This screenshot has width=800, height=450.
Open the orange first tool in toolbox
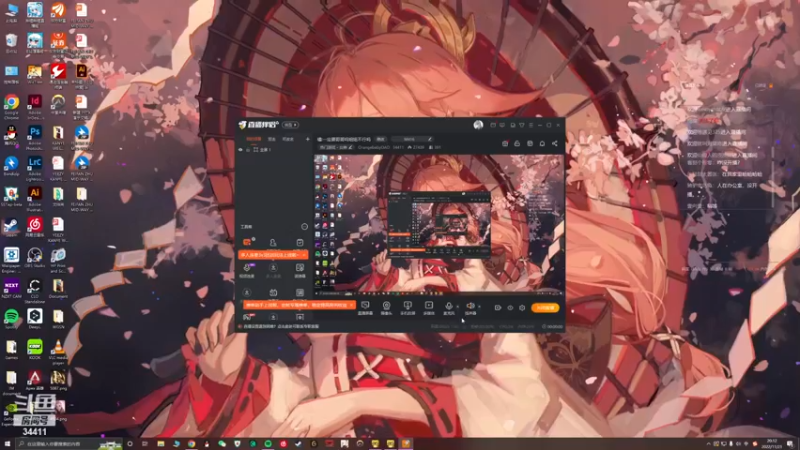[247, 242]
